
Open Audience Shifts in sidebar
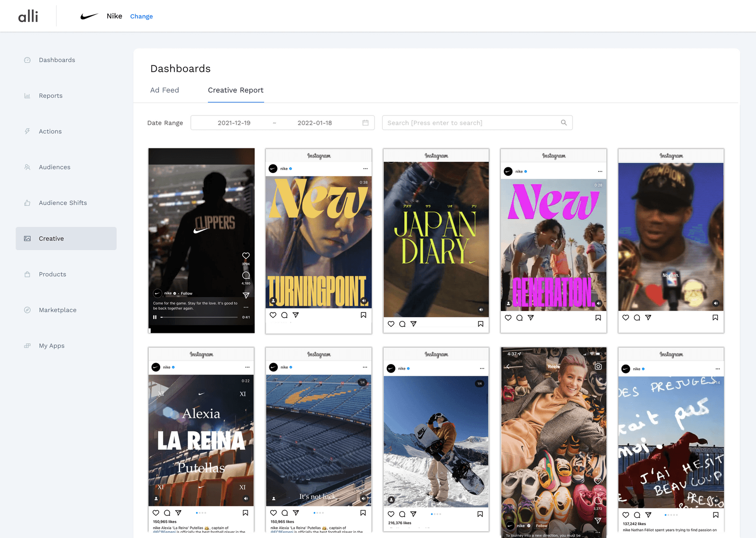point(62,203)
